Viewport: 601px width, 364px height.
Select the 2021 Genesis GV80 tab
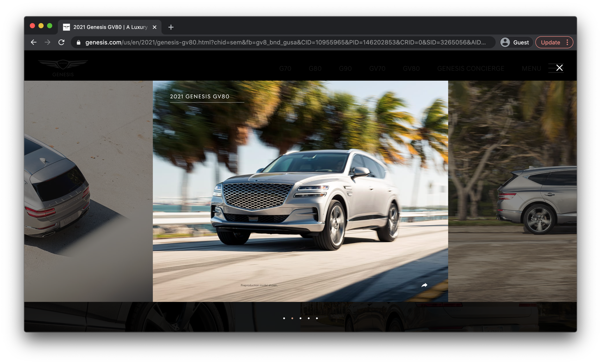click(109, 27)
